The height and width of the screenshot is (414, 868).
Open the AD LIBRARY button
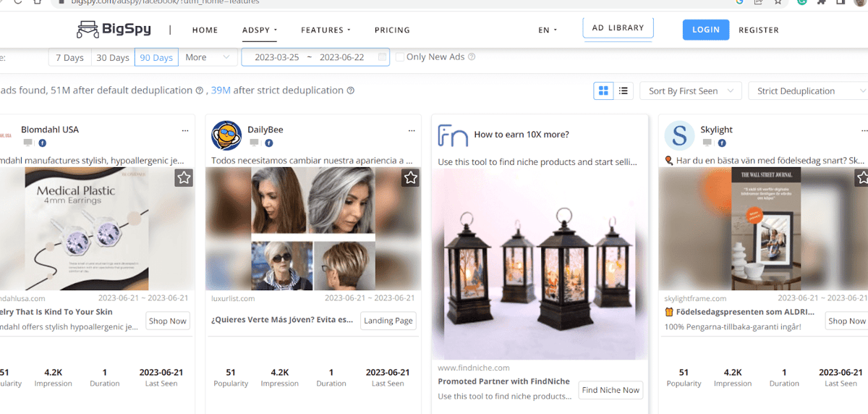(618, 28)
